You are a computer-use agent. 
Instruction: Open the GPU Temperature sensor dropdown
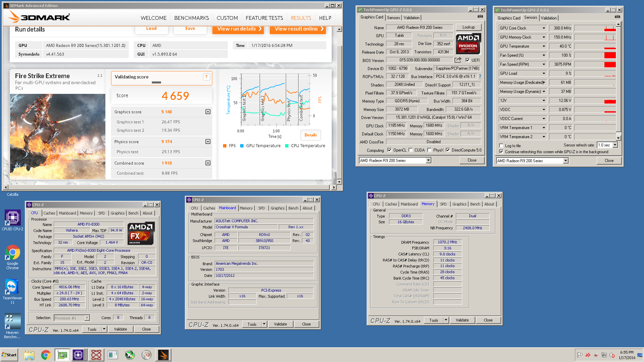544,46
